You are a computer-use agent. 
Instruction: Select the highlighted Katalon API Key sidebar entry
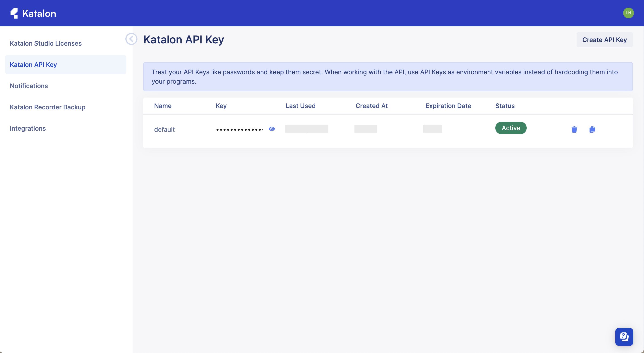click(33, 64)
